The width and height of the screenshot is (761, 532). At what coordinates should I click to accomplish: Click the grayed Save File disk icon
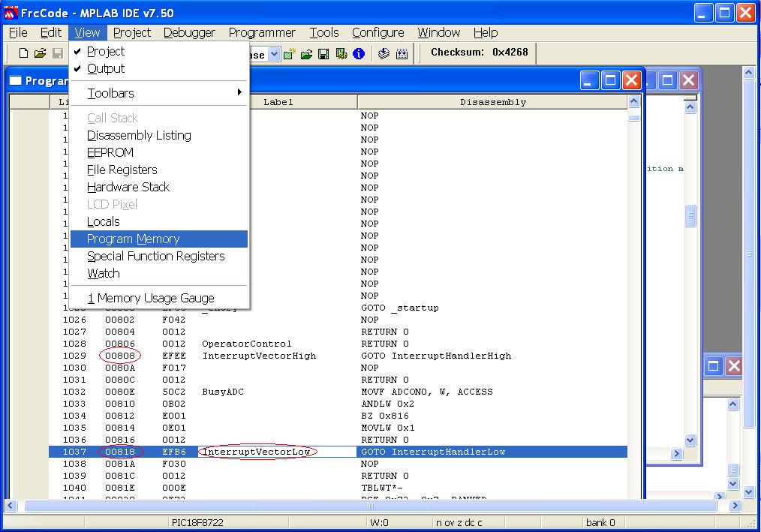57,53
